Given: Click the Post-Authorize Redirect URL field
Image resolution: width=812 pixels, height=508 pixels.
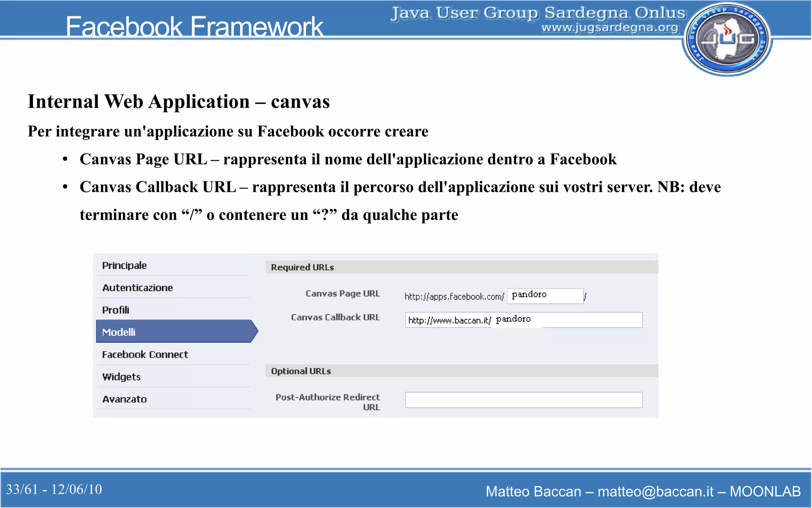Looking at the screenshot, I should 524,400.
